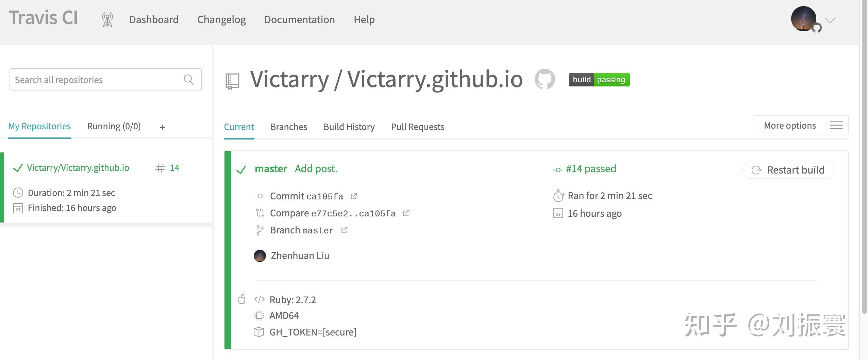Click the box icon beside GH_TOKEN
This screenshot has width=868, height=360.
(x=259, y=332)
